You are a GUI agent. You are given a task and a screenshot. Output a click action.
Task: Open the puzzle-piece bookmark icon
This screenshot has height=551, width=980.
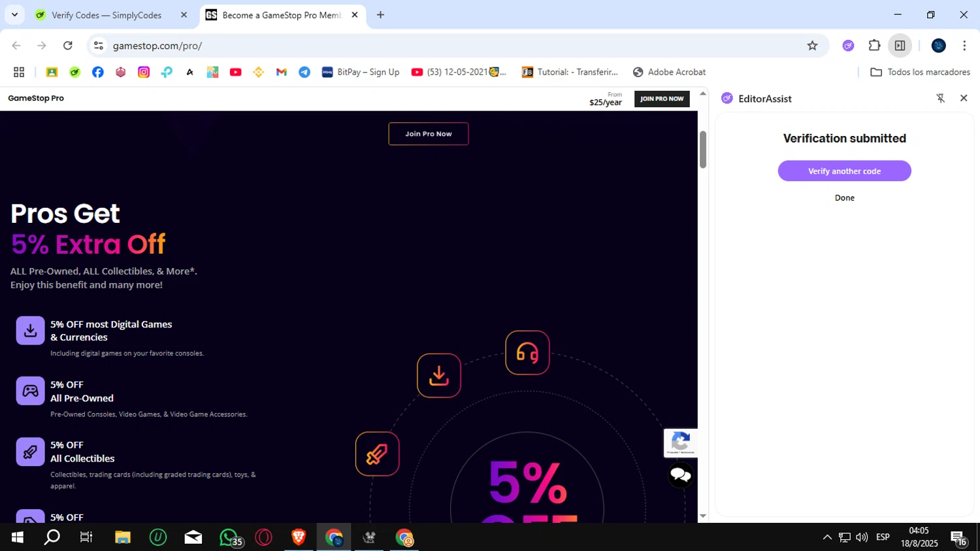[x=212, y=72]
